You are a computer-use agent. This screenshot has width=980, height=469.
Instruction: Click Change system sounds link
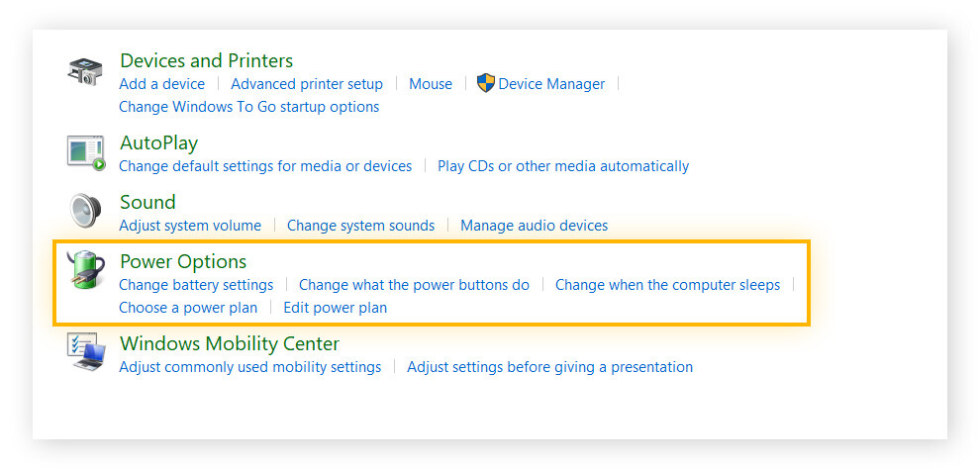click(360, 226)
